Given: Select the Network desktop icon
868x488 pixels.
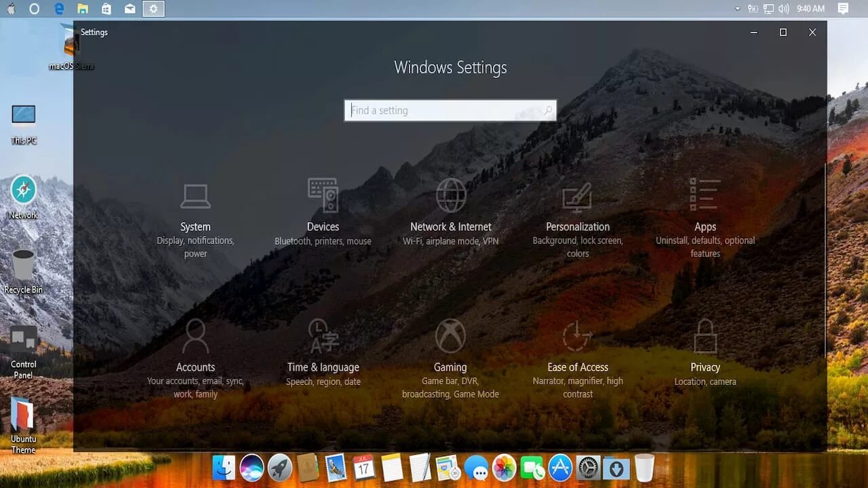Looking at the screenshot, I should coord(24,198).
